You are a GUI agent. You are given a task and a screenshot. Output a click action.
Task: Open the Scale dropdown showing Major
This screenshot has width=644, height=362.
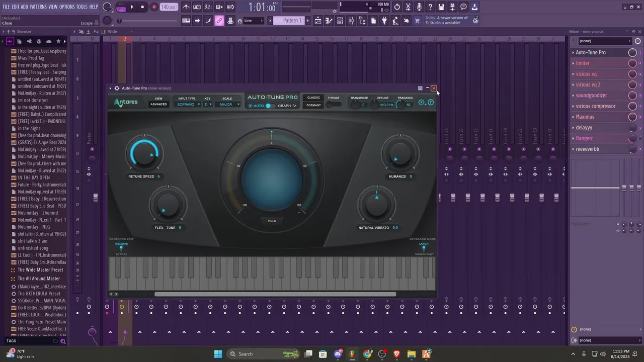[x=227, y=105]
